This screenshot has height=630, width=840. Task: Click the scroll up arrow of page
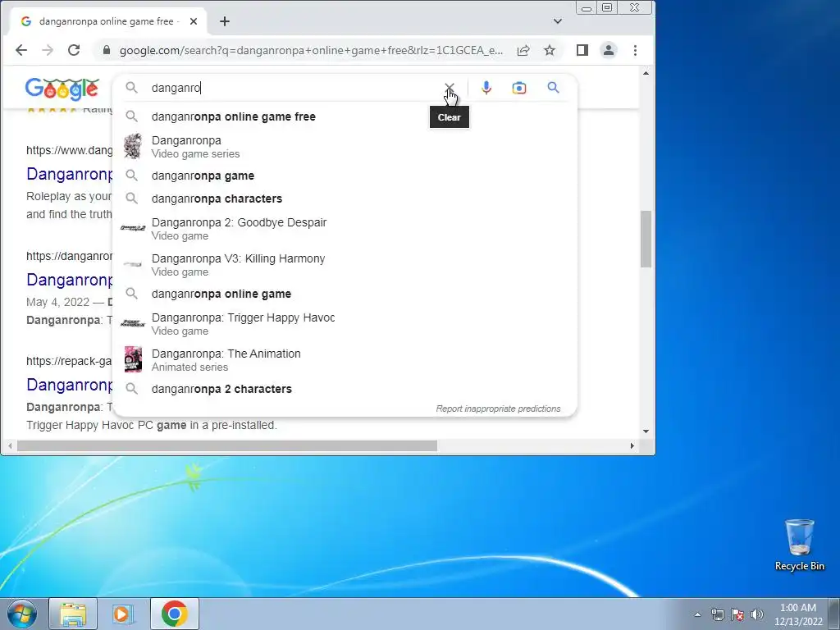(x=646, y=73)
